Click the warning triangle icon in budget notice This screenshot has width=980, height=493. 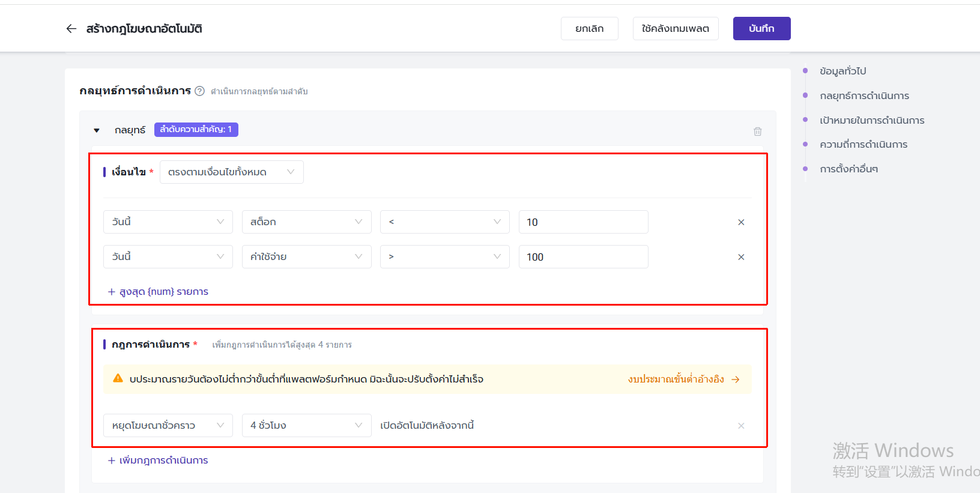118,378
